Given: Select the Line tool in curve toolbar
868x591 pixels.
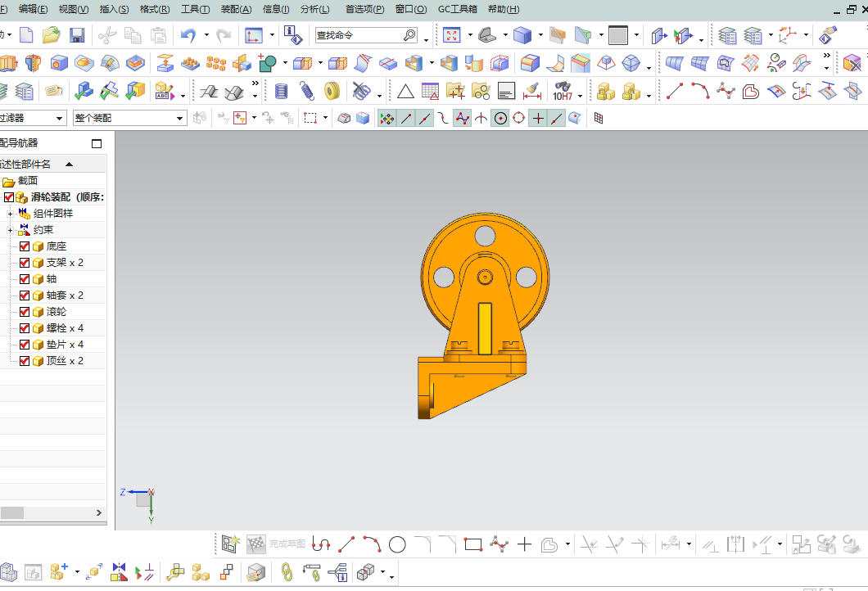Looking at the screenshot, I should point(674,91).
